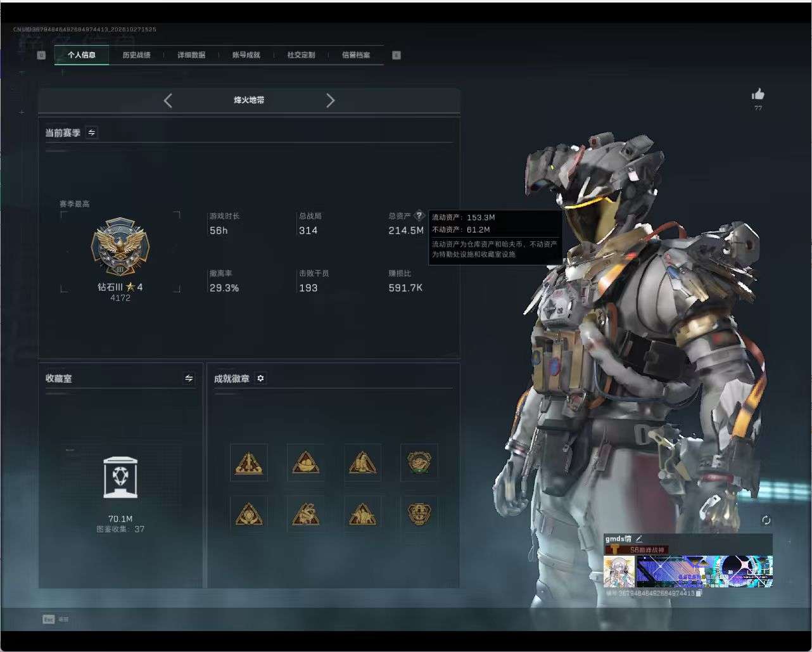Click the 214.5M total assets value

coord(406,231)
